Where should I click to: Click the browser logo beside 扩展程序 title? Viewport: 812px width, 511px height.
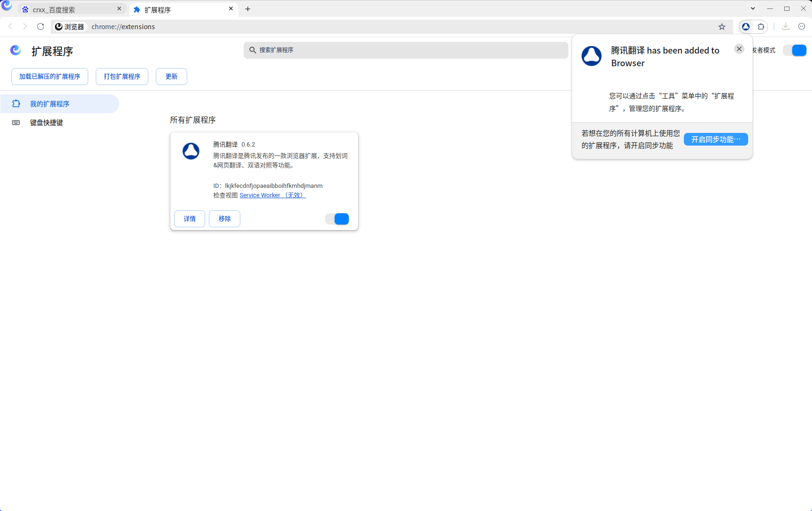click(15, 50)
